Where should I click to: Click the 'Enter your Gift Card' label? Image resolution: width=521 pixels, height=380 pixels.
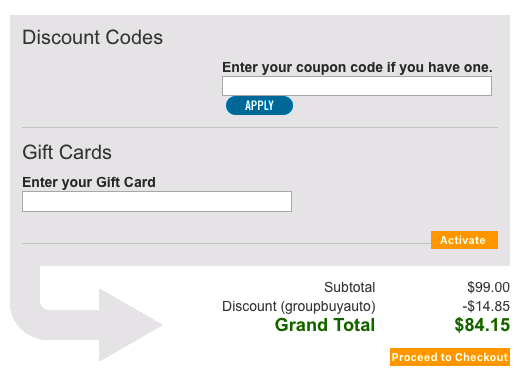(x=89, y=182)
